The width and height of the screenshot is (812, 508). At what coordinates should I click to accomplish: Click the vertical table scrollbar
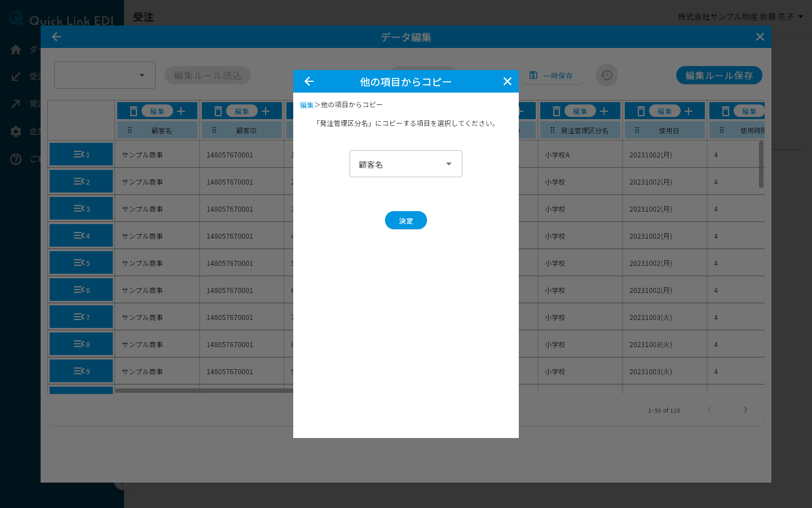click(761, 164)
